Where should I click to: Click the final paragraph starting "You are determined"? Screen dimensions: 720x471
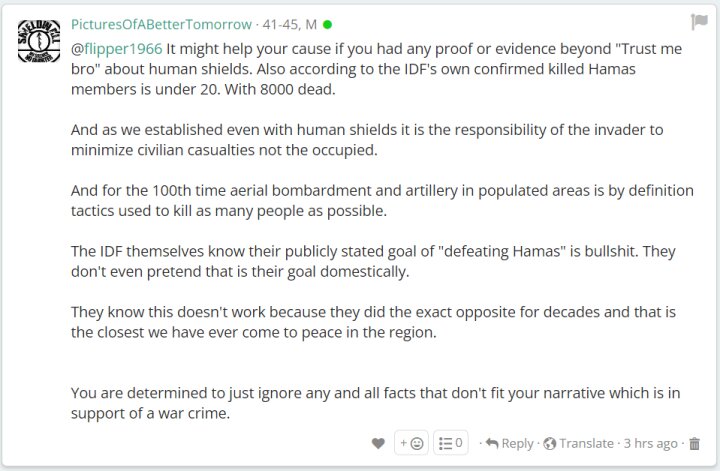tap(375, 403)
